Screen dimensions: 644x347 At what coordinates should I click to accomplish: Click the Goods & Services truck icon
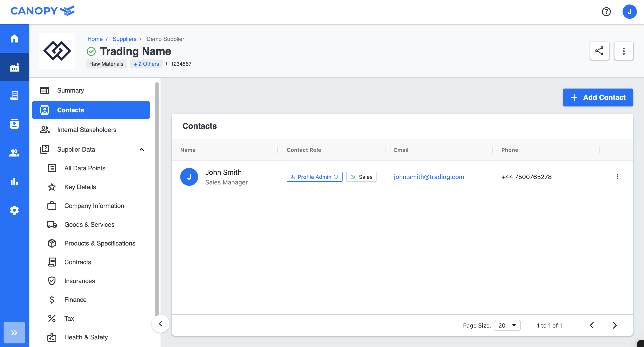click(x=52, y=224)
